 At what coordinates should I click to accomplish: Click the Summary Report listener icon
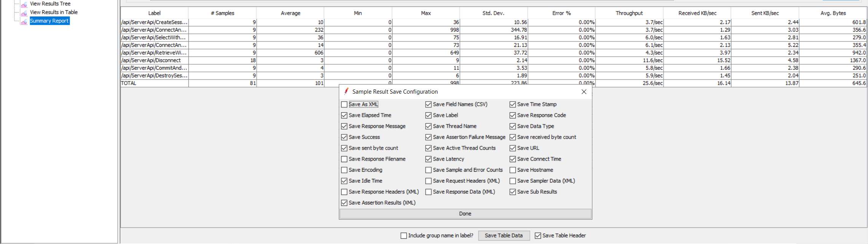(x=24, y=21)
